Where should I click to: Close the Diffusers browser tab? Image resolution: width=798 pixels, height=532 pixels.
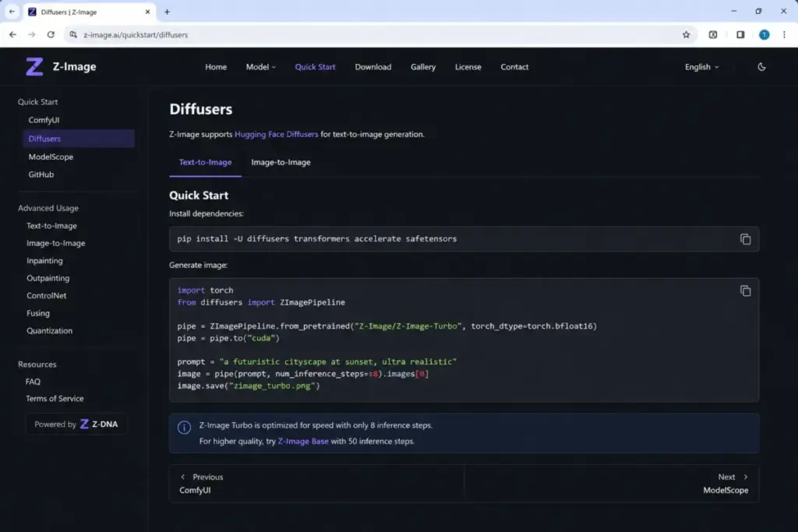point(147,12)
